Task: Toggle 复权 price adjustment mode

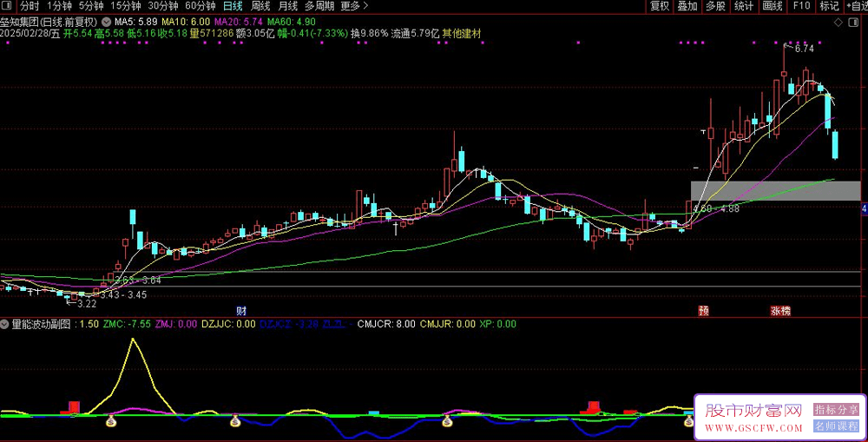Action: [x=660, y=6]
